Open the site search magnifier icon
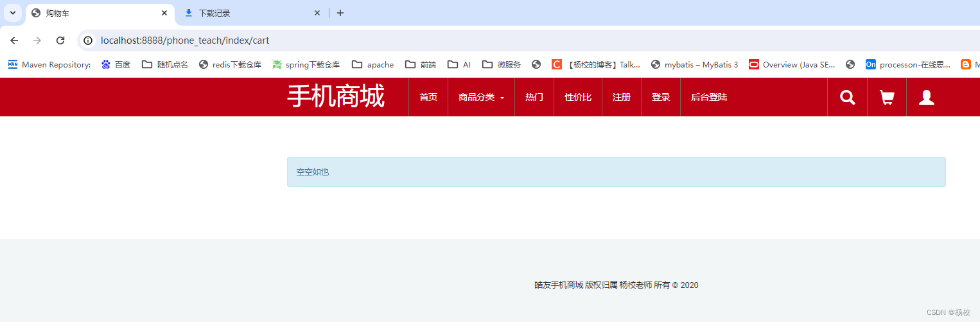Image resolution: width=980 pixels, height=322 pixels. point(847,98)
